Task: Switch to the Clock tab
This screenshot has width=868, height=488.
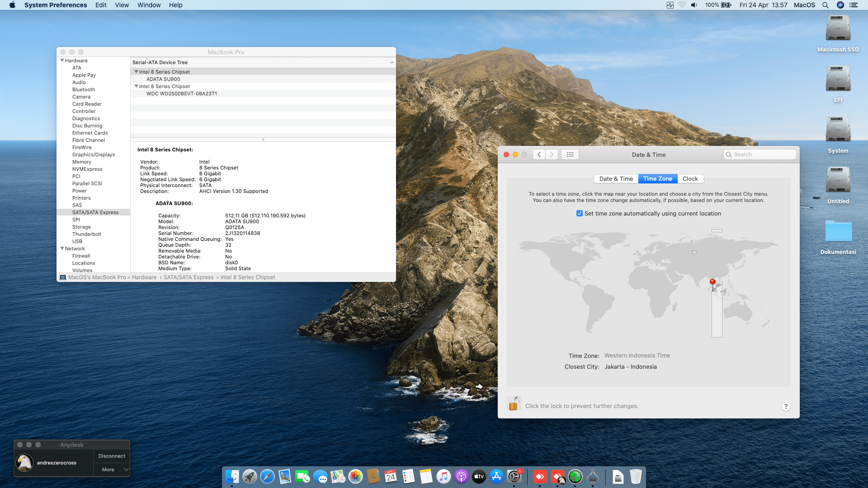Action: [x=690, y=178]
